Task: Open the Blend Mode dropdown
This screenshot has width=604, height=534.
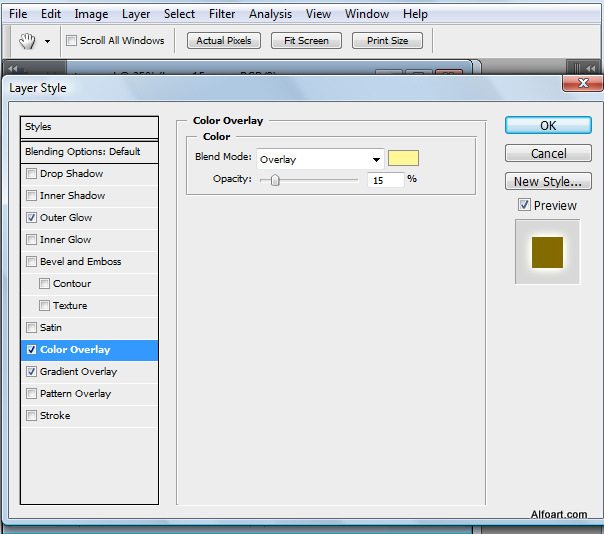Action: (376, 159)
